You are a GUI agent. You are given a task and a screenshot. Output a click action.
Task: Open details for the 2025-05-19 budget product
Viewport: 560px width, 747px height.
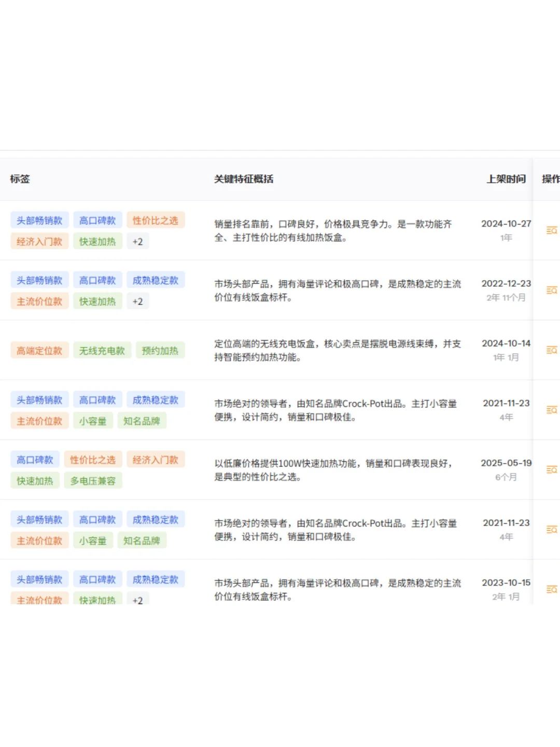[551, 469]
